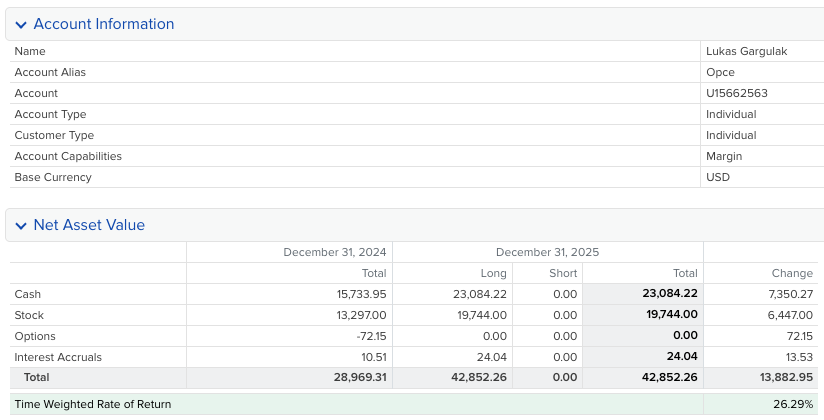
Task: Select the Interest Accruals row label
Action: tap(58, 357)
